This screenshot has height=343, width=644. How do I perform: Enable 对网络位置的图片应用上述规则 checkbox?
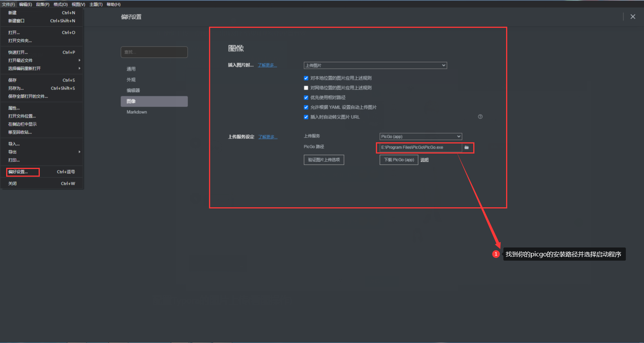tap(306, 88)
